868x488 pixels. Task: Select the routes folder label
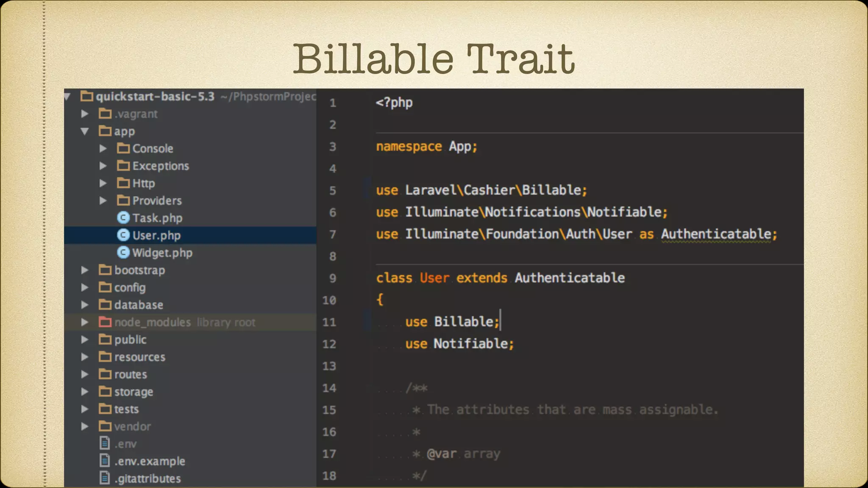(131, 374)
